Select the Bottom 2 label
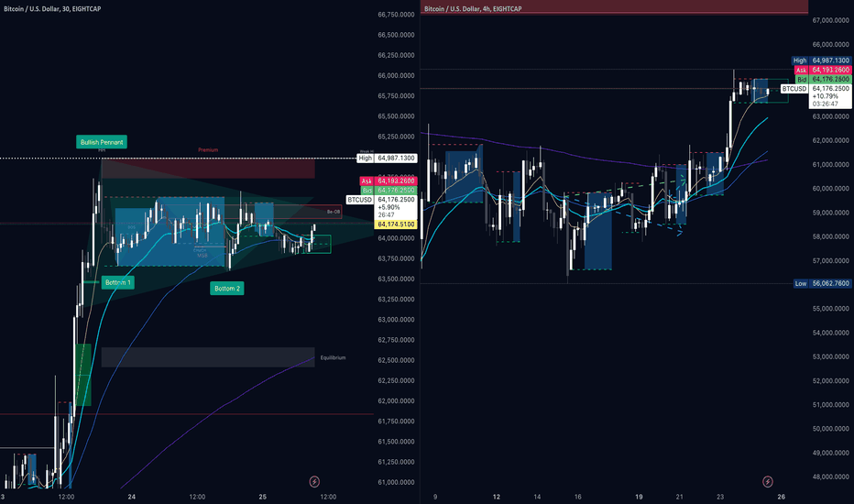This screenshot has width=854, height=504. pyautogui.click(x=227, y=289)
